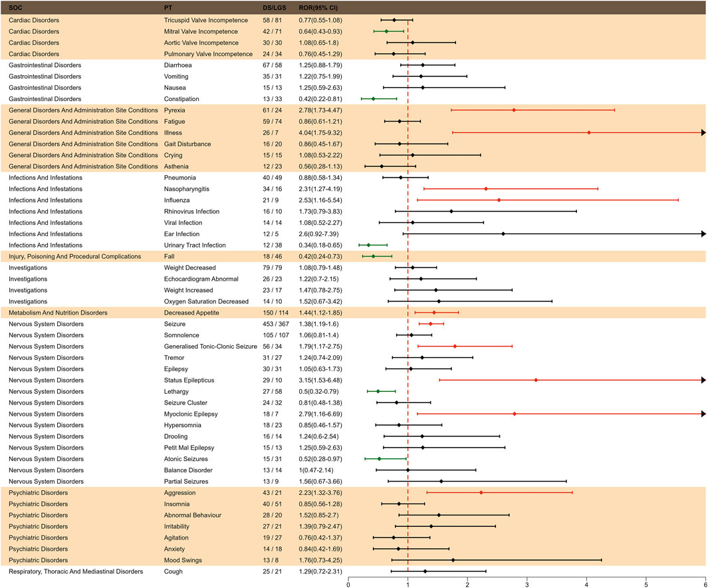Click the x-axis tick label 4

coord(586,585)
